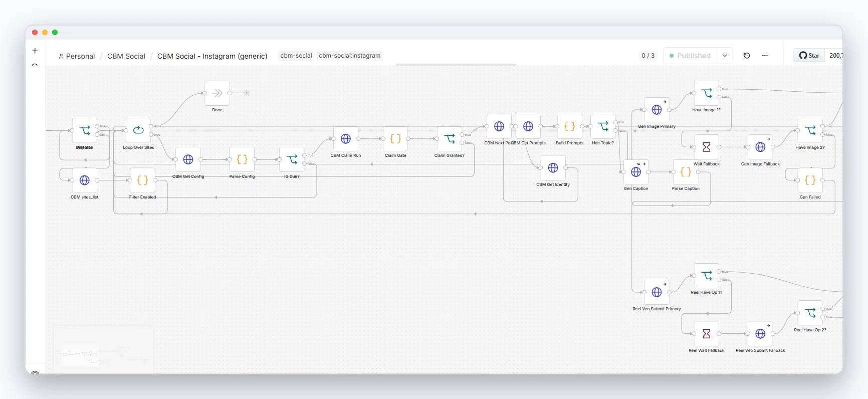Click the Loop Over Sites node
This screenshot has height=399, width=868.
point(138,130)
